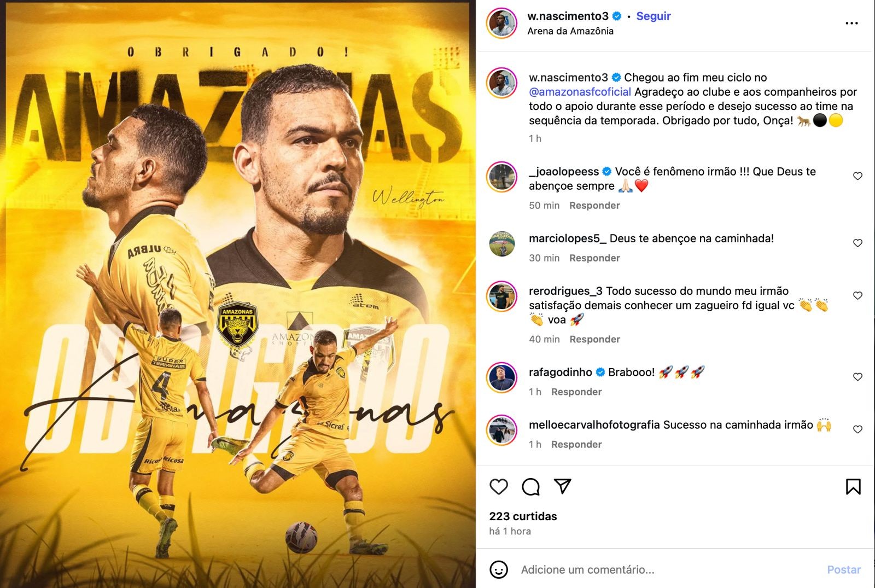Viewport: 875px width, 588px height.
Task: Like rafagodinho's Brabooo comment
Action: (x=857, y=377)
